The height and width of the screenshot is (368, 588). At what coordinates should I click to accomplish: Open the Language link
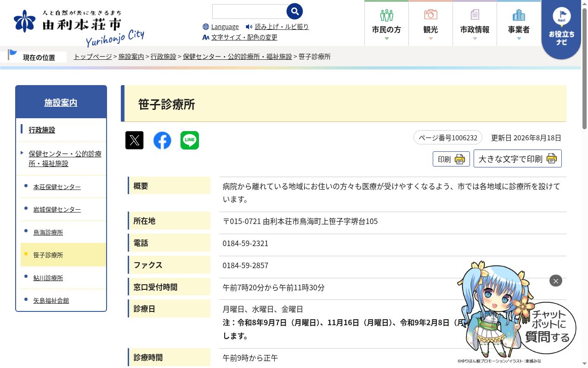(x=225, y=27)
